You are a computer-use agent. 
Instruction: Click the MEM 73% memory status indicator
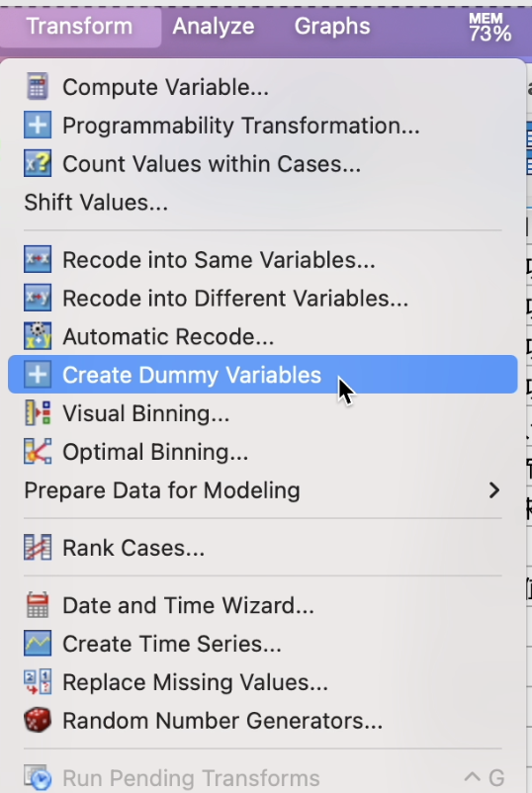pos(489,28)
